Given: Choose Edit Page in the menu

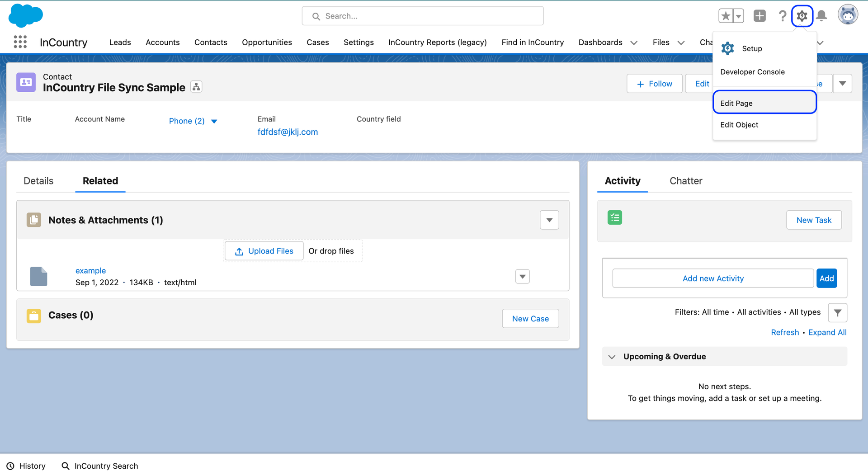Looking at the screenshot, I should (x=764, y=103).
